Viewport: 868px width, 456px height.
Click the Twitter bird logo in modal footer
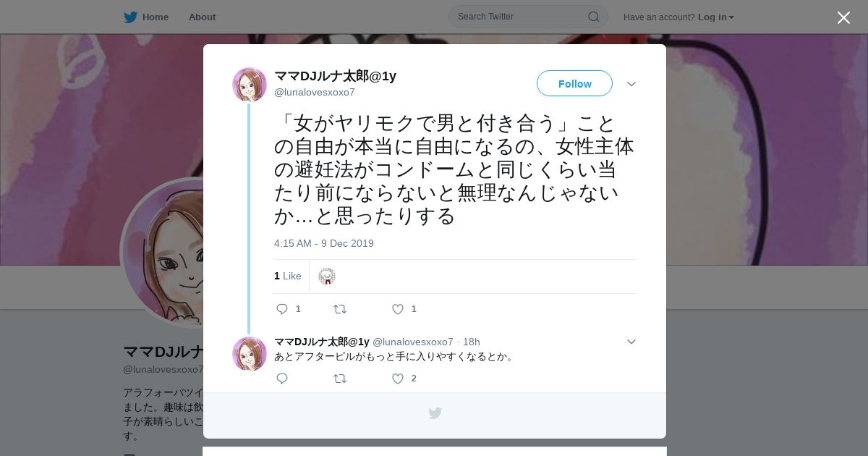click(435, 413)
